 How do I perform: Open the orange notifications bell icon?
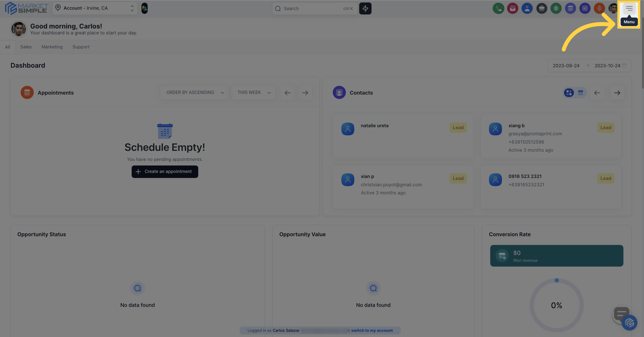coord(599,9)
